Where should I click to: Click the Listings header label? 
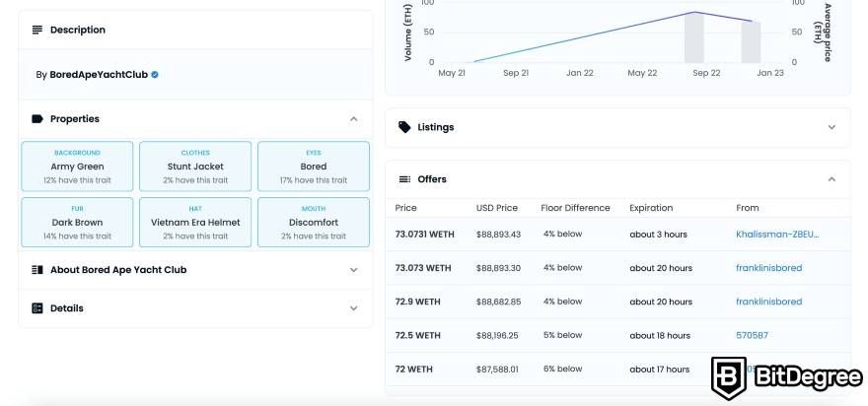tap(436, 127)
